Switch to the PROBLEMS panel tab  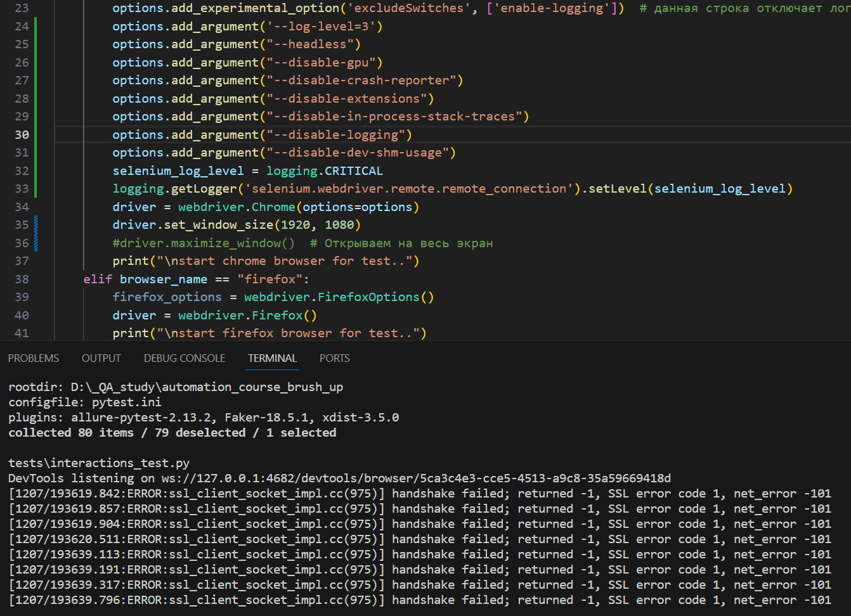click(x=34, y=358)
